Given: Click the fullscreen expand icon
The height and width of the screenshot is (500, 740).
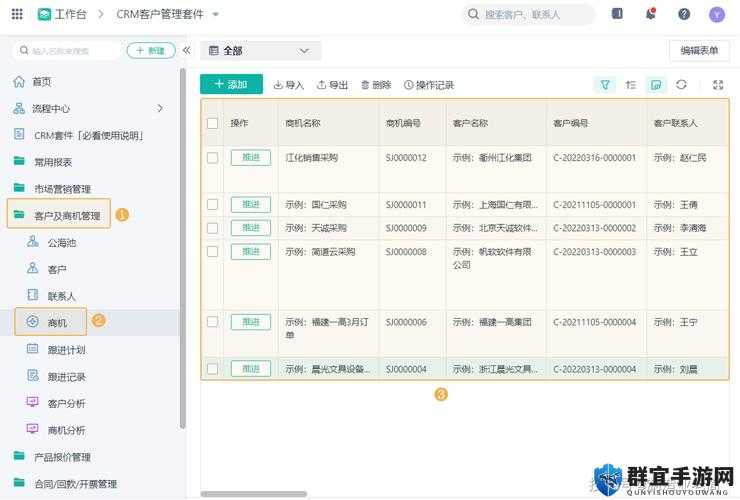Looking at the screenshot, I should tap(718, 85).
